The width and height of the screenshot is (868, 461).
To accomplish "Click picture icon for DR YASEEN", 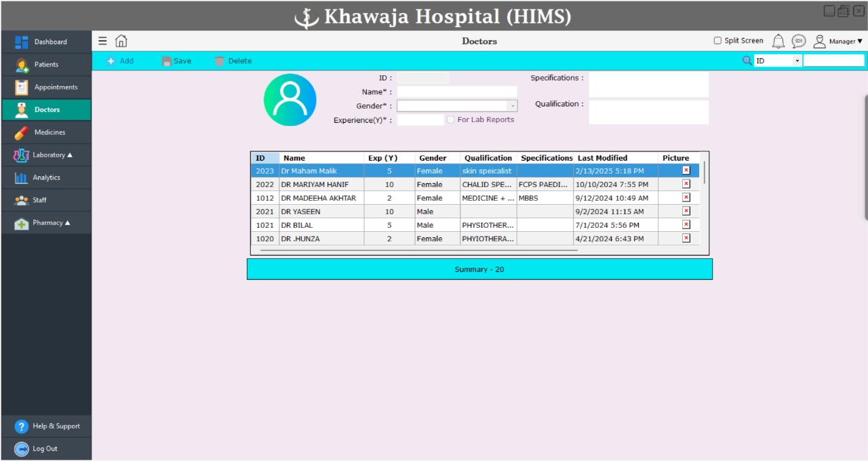I will (x=686, y=211).
